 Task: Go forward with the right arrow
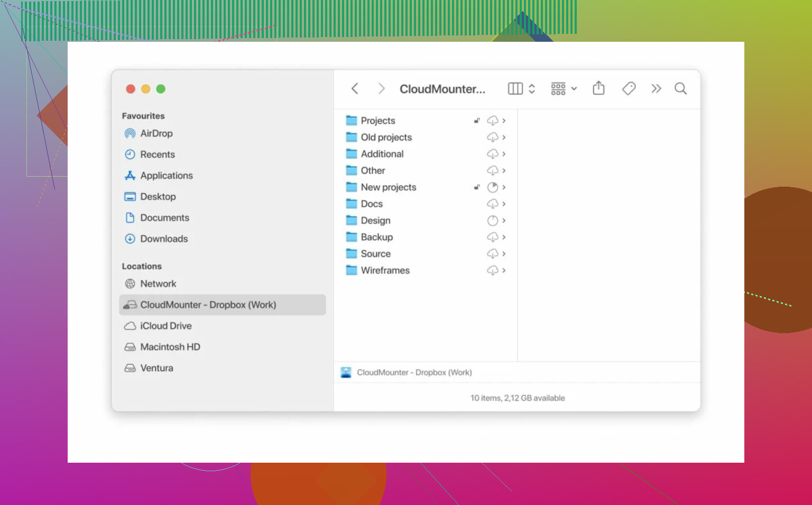[x=381, y=89]
